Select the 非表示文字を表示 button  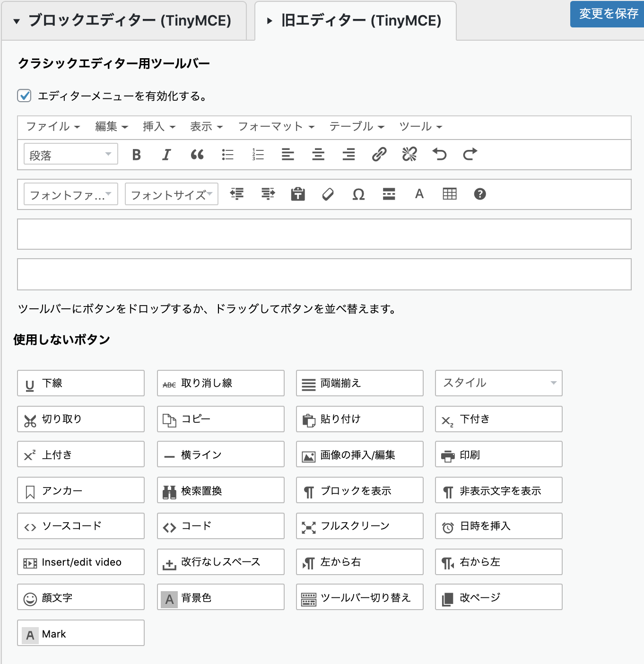click(499, 490)
